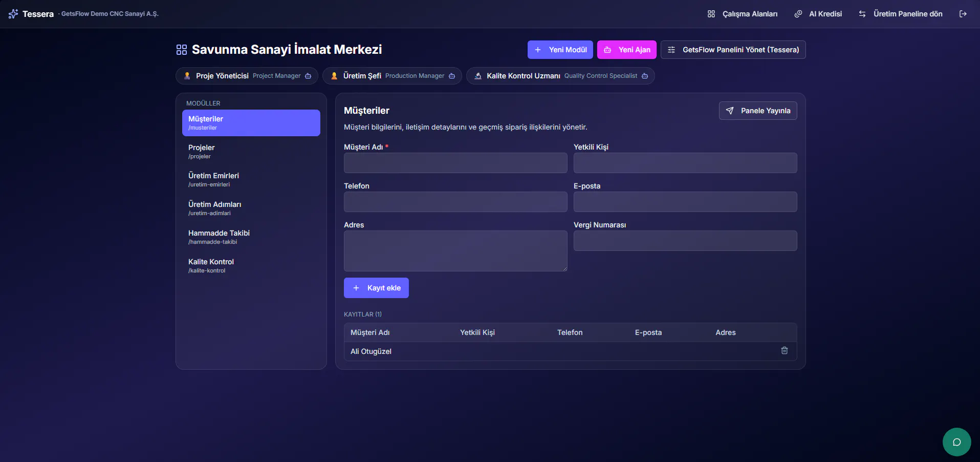Click the sliders icon in GetsFlow Panelini Yönet
The width and height of the screenshot is (980, 462).
tap(671, 50)
